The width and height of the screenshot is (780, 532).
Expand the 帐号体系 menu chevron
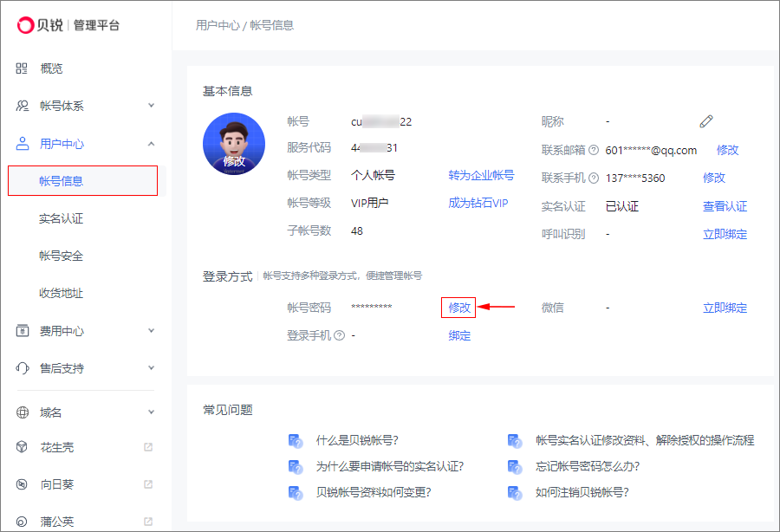[151, 106]
